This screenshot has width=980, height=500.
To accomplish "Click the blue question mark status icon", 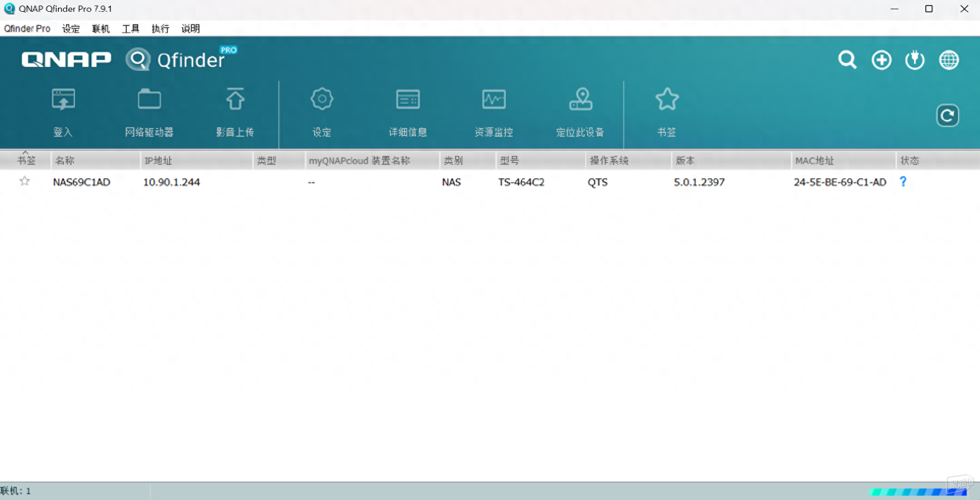I will pyautogui.click(x=903, y=181).
